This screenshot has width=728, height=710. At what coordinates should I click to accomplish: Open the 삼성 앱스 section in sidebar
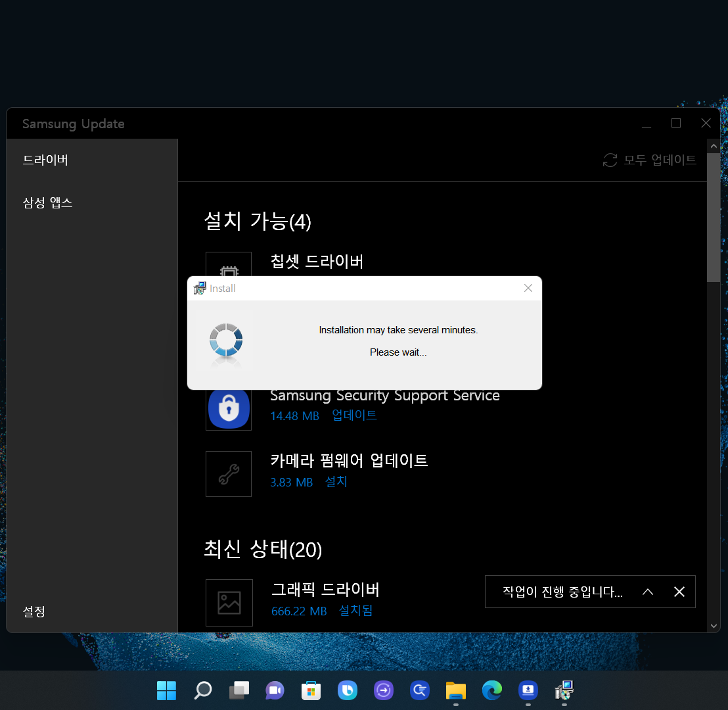click(x=48, y=202)
